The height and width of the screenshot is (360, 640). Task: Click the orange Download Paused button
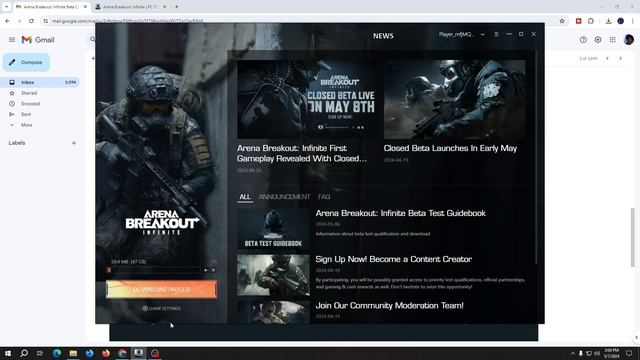(161, 289)
